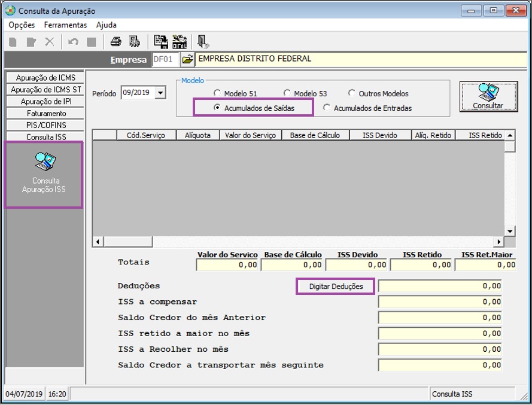Click the computer-and-diskette icon in the toolbar

160,42
